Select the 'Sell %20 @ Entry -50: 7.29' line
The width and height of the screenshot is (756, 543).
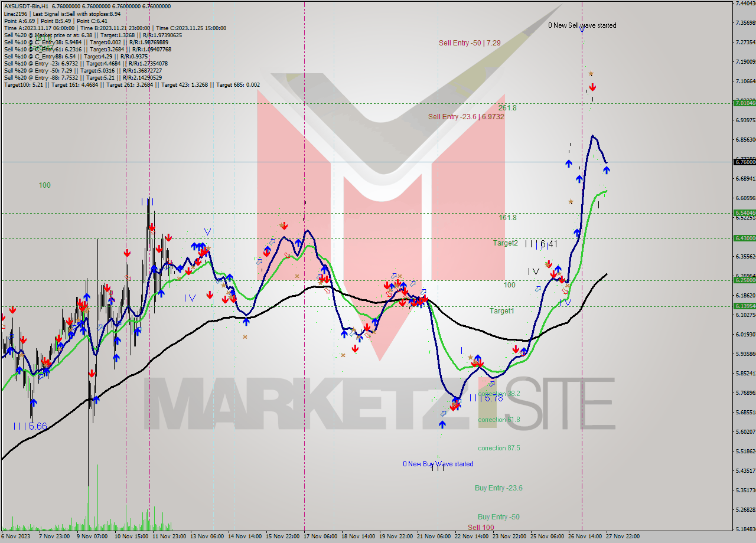click(82, 70)
